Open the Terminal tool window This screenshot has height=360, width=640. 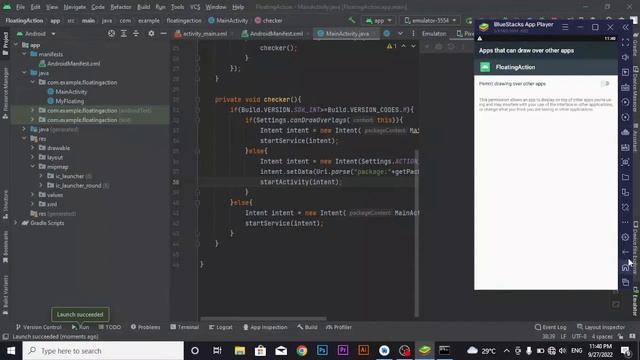(185, 327)
